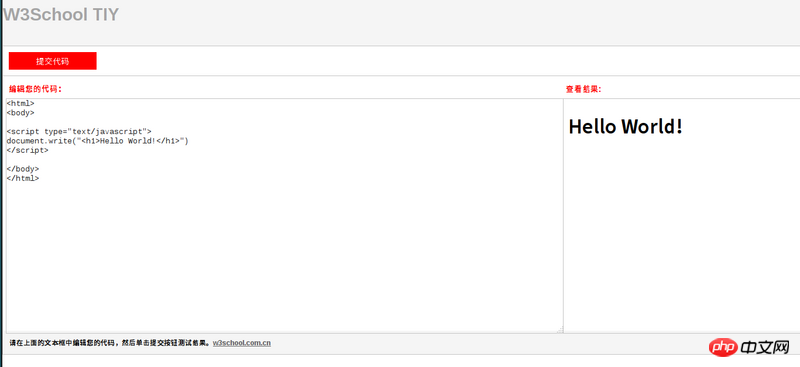Click the code textarea resize grip
The height and width of the screenshot is (367, 800).
tap(560, 330)
